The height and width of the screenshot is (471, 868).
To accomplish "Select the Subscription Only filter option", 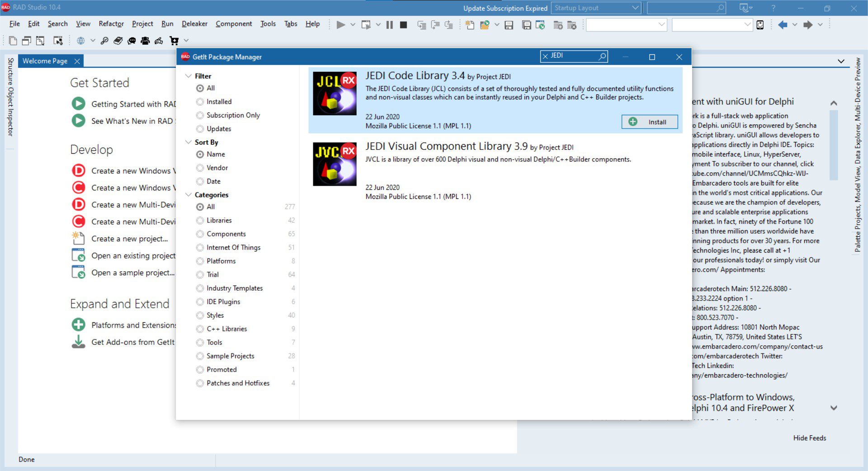I will (228, 115).
